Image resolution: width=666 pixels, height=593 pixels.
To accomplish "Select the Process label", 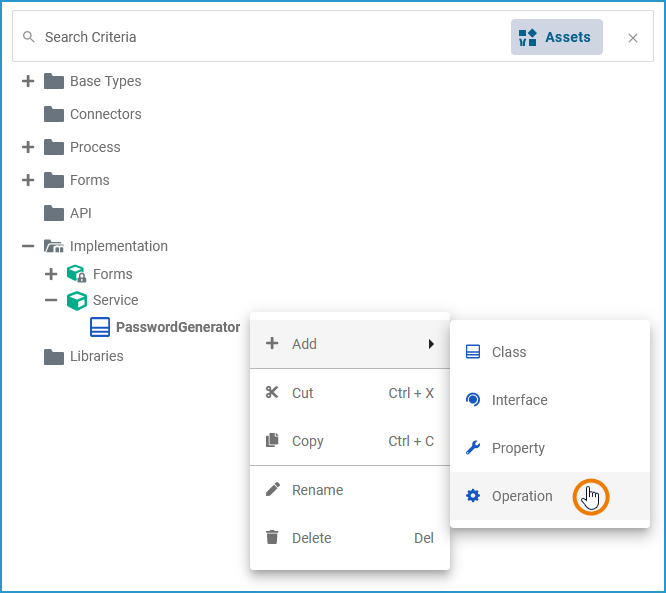I will click(95, 147).
